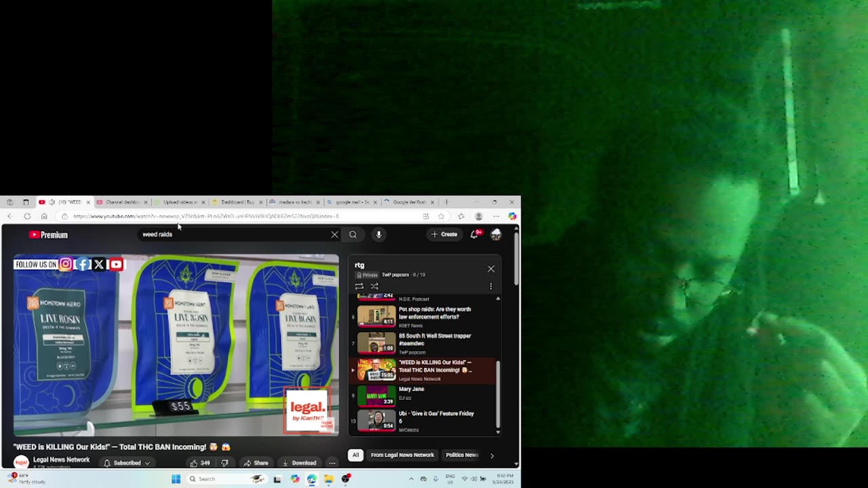Click into the 'weed raids' search field

click(x=234, y=235)
